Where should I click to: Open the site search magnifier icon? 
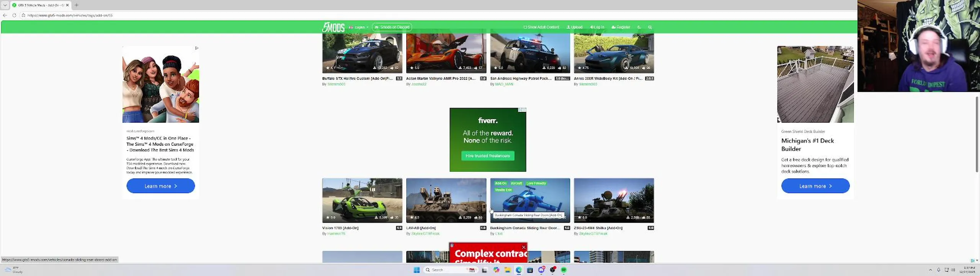650,27
